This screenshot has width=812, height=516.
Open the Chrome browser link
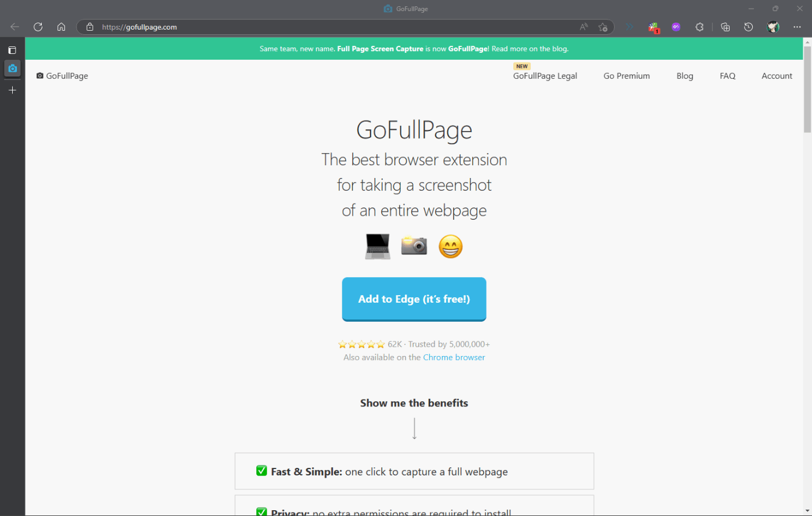[454, 357]
